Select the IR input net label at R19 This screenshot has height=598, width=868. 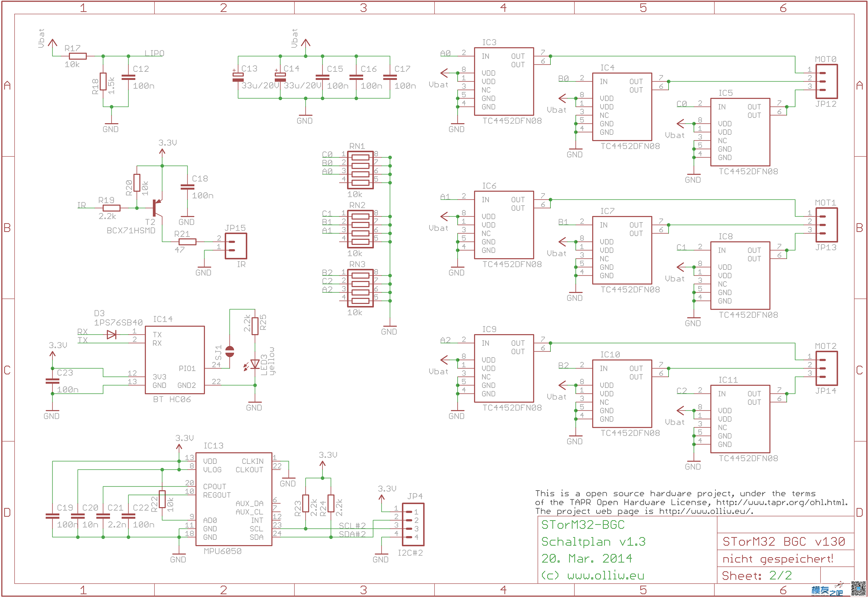click(82, 205)
